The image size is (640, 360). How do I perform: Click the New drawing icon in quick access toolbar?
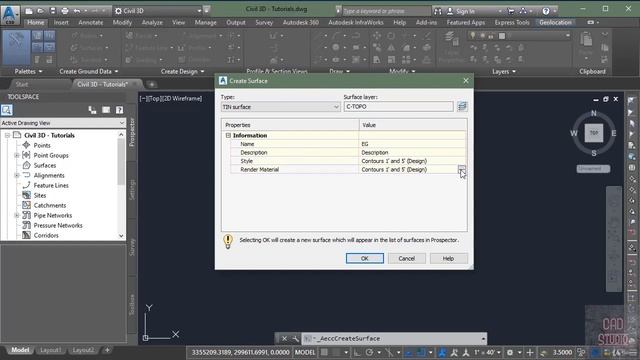(29, 11)
